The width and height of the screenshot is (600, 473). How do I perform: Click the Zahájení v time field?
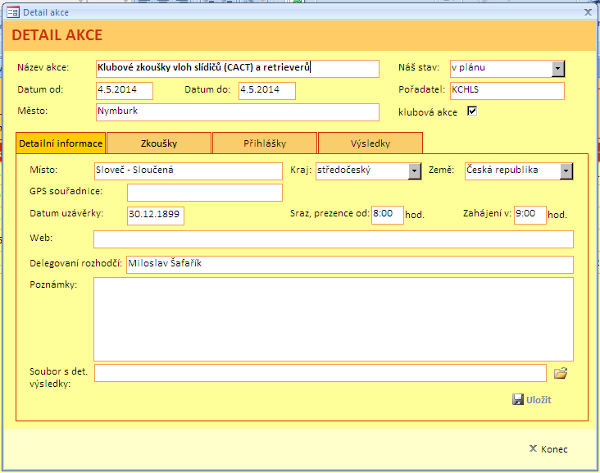pyautogui.click(x=530, y=215)
